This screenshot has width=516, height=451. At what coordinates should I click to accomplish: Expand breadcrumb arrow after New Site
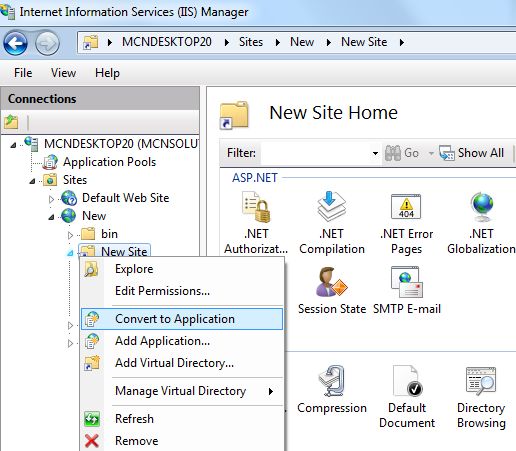coord(402,42)
